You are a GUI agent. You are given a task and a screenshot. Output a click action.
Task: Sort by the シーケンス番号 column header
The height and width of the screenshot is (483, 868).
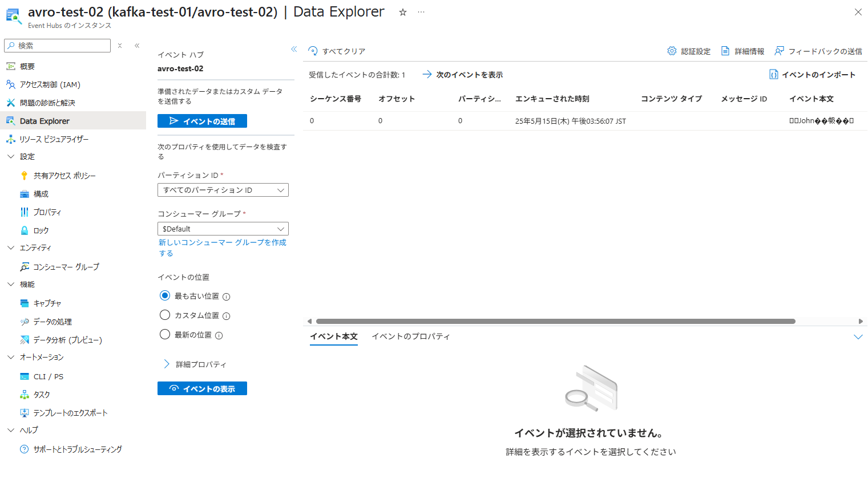click(x=336, y=99)
